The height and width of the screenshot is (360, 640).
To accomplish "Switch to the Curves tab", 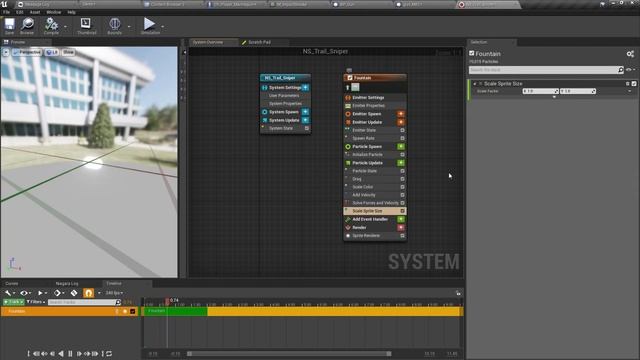I will point(11,283).
